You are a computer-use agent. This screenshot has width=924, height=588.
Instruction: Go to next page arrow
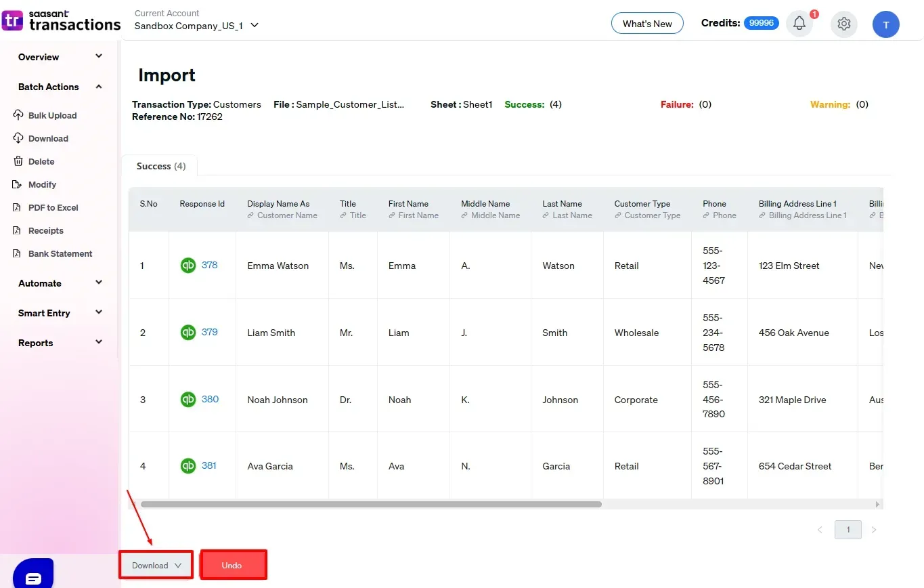pyautogui.click(x=874, y=530)
